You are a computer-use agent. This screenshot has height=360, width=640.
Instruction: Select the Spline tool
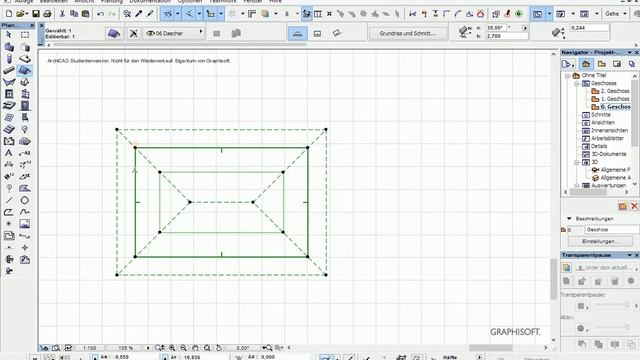point(24,212)
